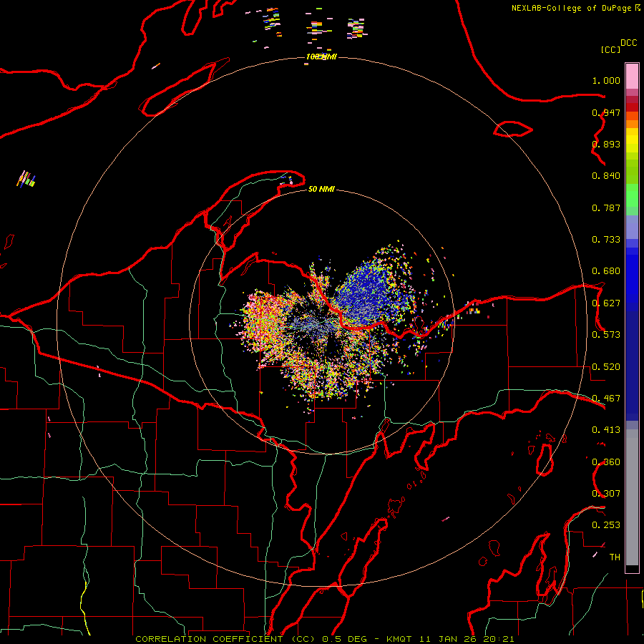This screenshot has height=644, width=644.
Task: Click the TH threshold label
Action: pos(615,557)
